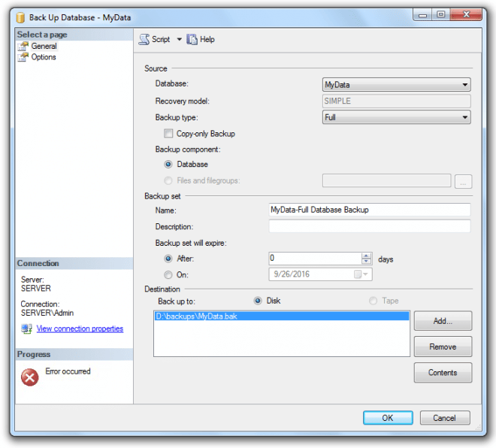Click the Add... button

coord(443,321)
